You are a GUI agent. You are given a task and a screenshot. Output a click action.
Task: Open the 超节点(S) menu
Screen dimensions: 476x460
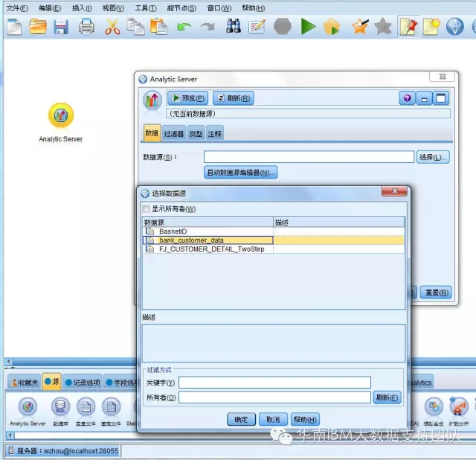click(x=181, y=8)
